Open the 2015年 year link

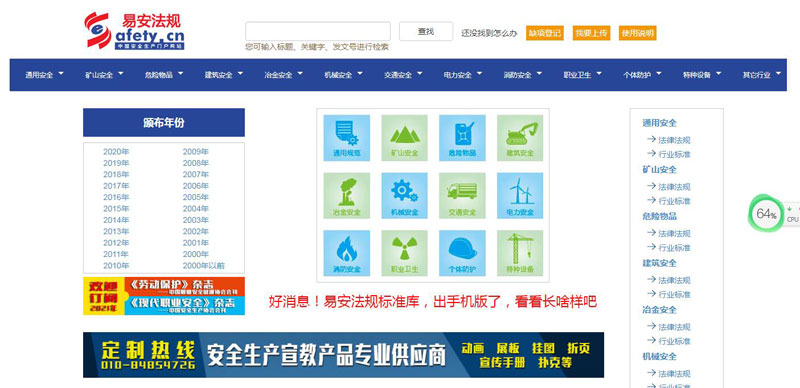coord(116,208)
